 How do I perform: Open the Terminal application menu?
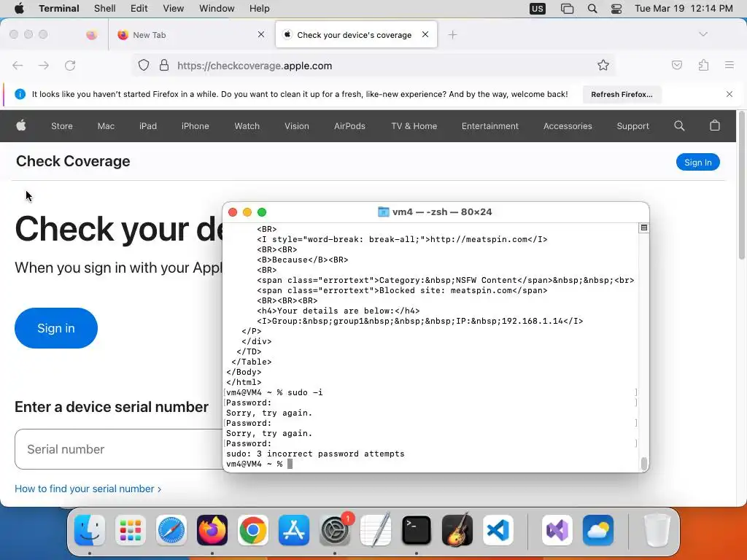coord(58,8)
